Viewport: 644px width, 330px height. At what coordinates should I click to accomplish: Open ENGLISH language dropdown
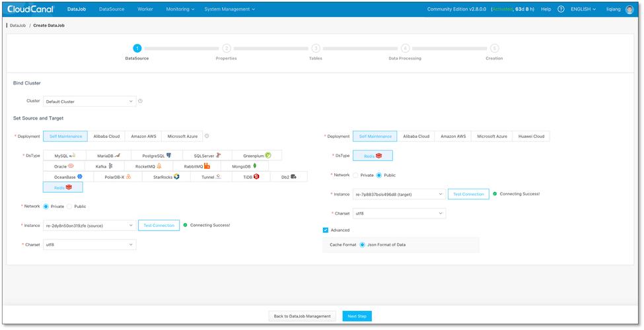point(583,9)
